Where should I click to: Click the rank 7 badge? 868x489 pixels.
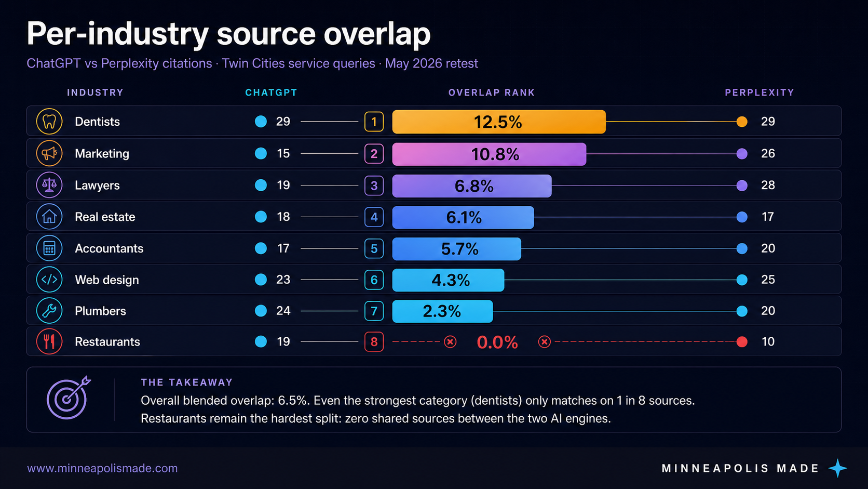(x=374, y=311)
